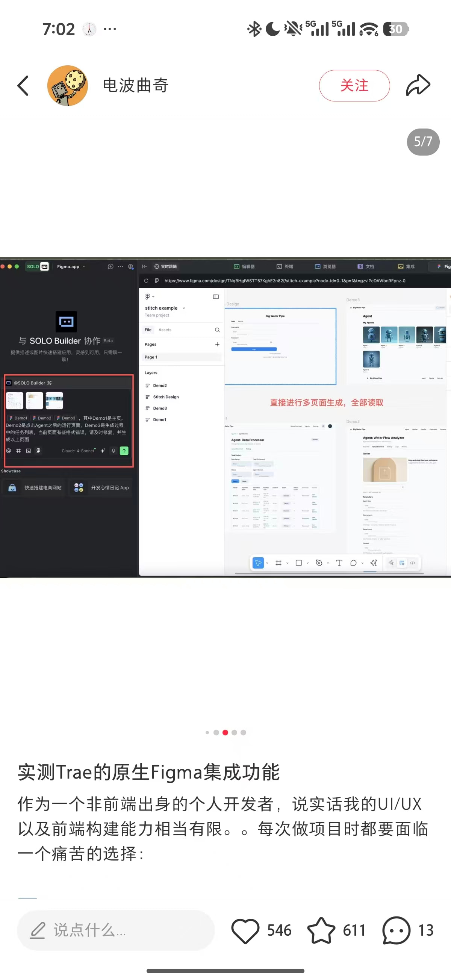Tap the back arrow to leave post
Viewport: 451px width, 980px height.
[x=23, y=86]
